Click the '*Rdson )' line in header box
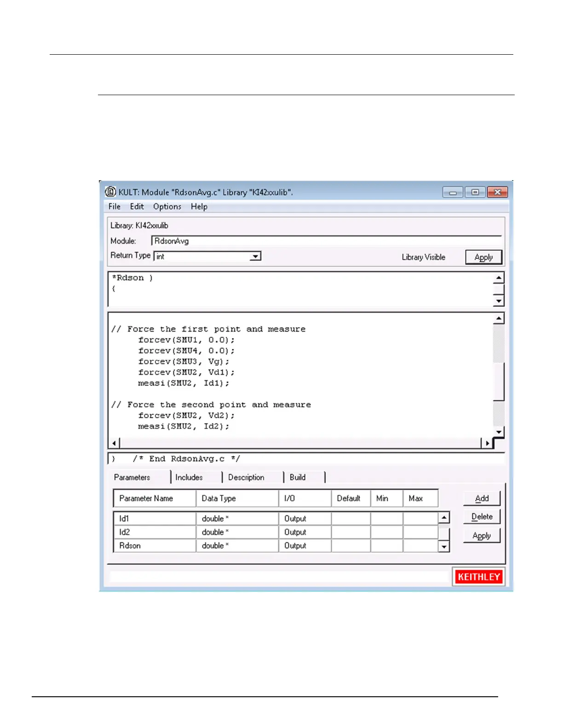The image size is (563, 728). pos(132,278)
